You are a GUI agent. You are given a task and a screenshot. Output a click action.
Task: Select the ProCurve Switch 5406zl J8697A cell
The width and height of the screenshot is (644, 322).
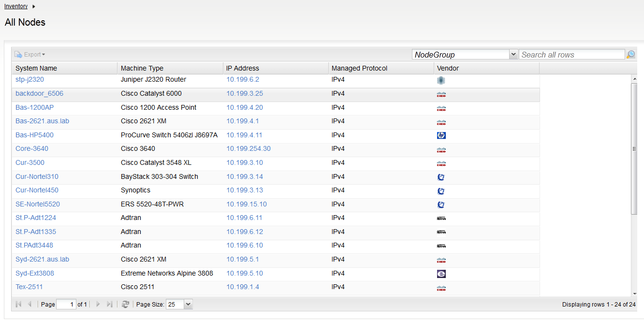point(169,135)
